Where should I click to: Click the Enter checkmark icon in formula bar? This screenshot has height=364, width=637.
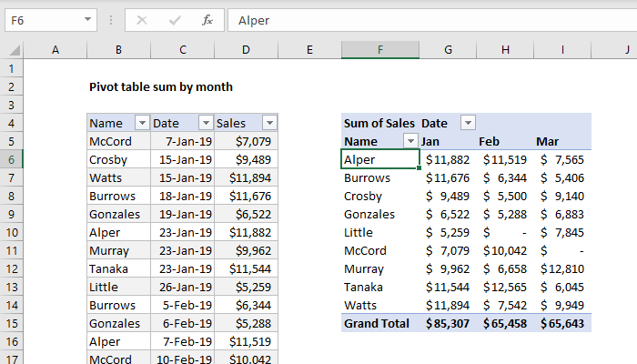click(174, 19)
